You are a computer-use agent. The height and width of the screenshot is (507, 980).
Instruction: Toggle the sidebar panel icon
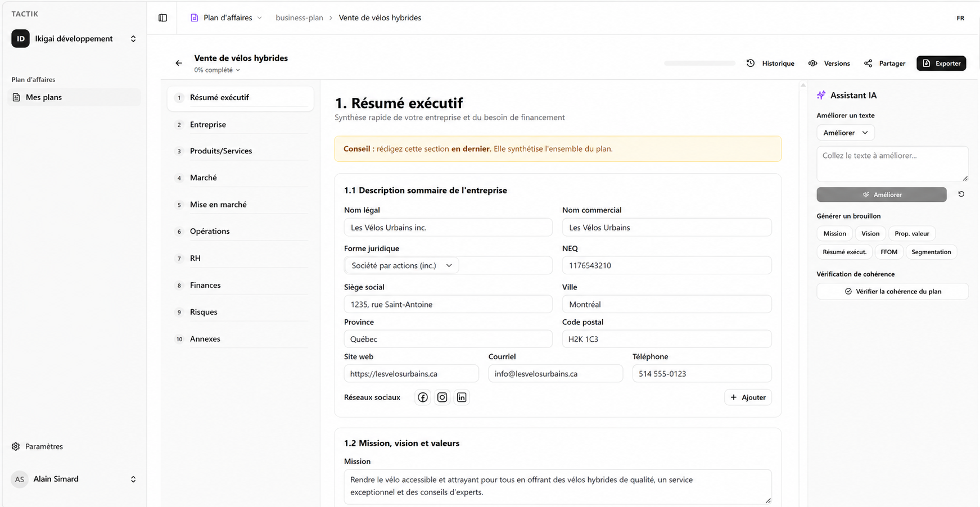tap(163, 18)
